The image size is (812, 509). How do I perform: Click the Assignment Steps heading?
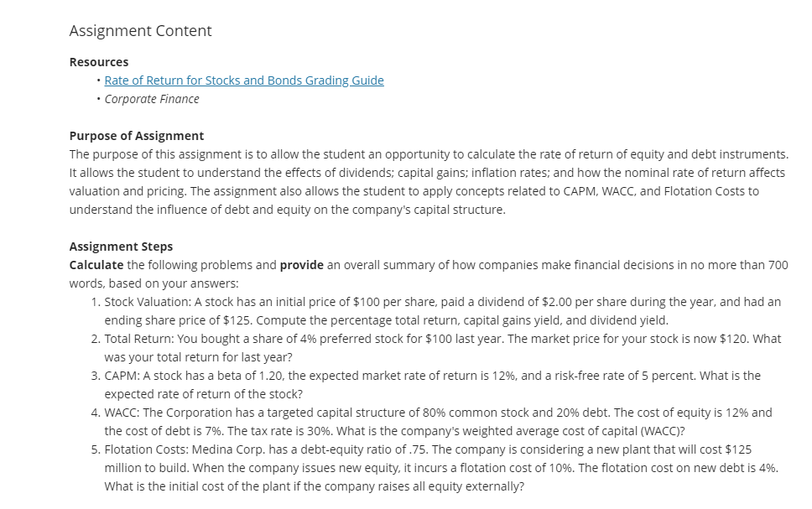[121, 247]
